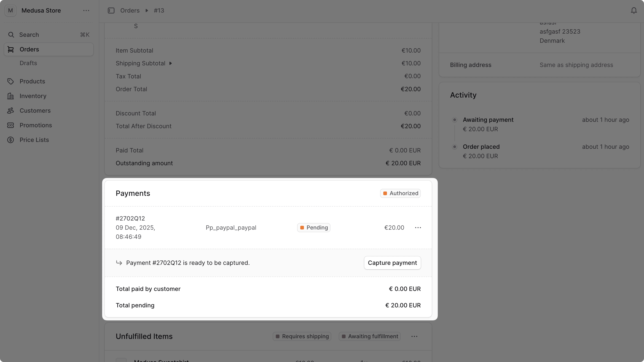Select the Products icon in the sidebar
The image size is (644, 362).
point(11,81)
